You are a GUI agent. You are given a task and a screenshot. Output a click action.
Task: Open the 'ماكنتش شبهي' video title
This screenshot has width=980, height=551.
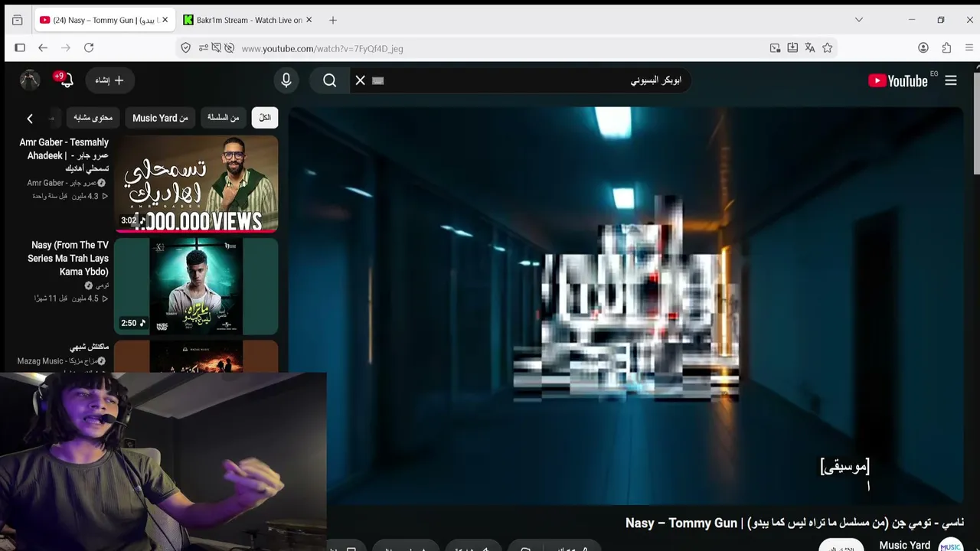90,347
